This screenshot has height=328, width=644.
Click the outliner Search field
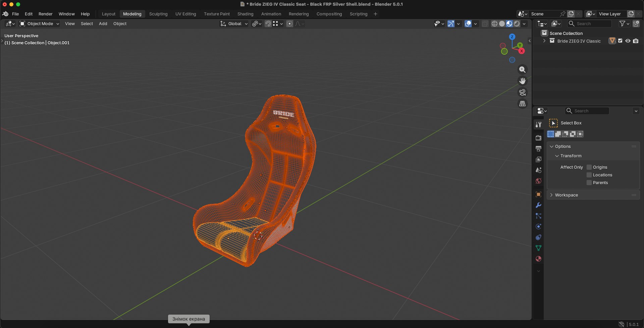[589, 23]
